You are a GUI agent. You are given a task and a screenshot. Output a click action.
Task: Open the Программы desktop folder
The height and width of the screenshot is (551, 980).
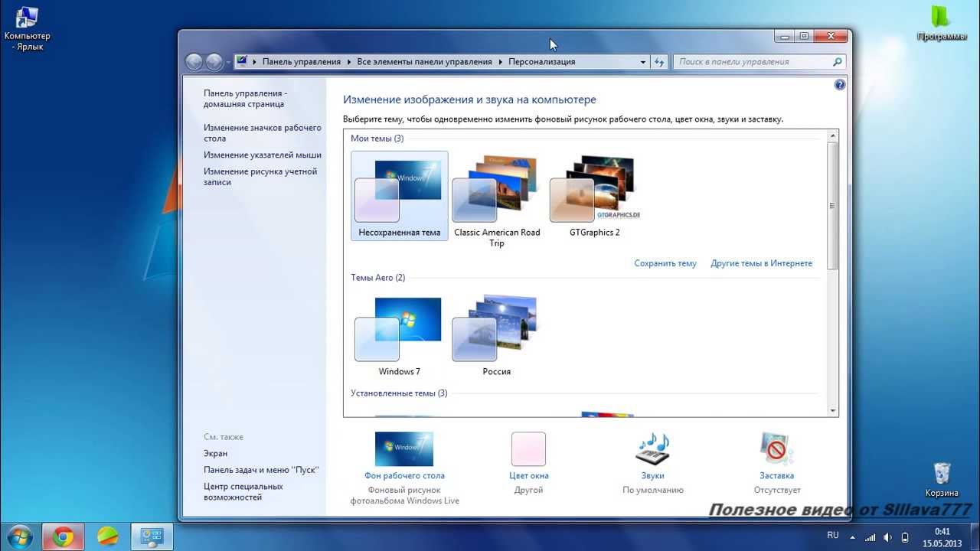point(942,23)
